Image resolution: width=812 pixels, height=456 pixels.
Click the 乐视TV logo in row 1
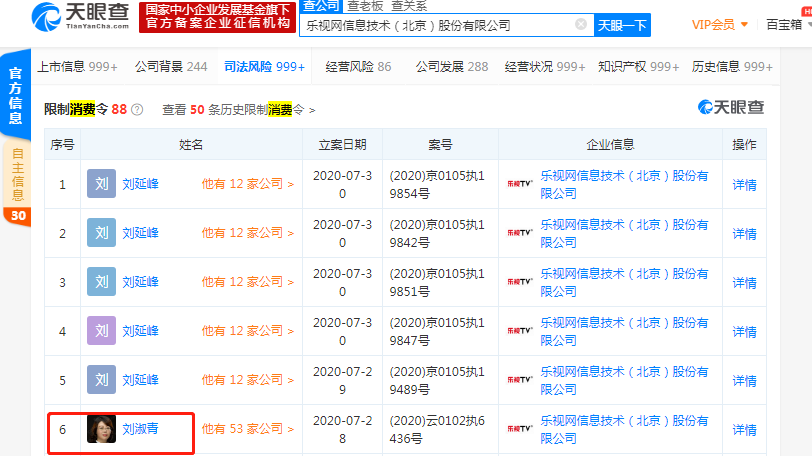(x=520, y=184)
